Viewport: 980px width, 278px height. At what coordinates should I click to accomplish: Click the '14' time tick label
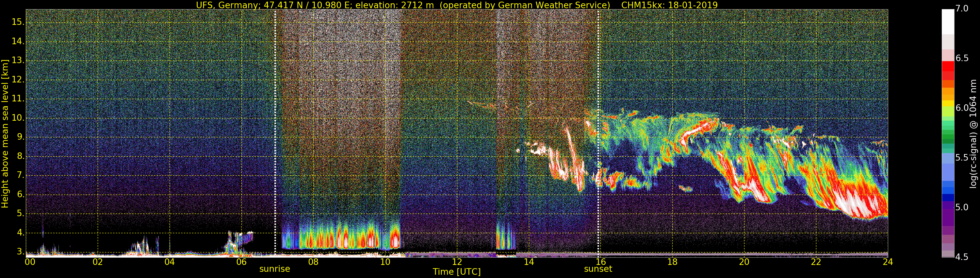(529, 262)
